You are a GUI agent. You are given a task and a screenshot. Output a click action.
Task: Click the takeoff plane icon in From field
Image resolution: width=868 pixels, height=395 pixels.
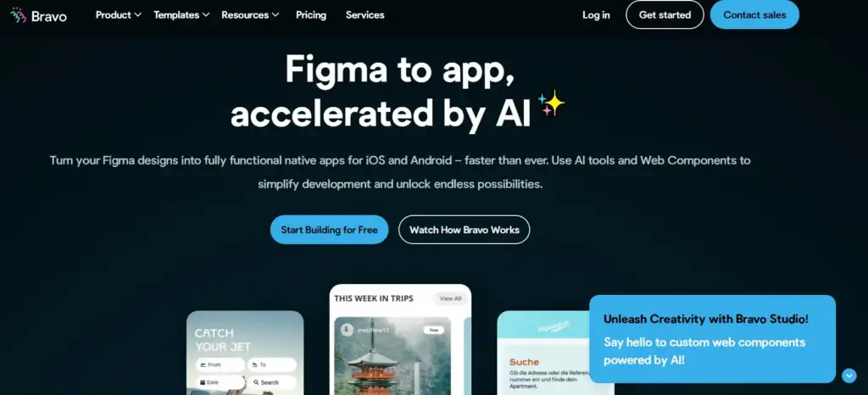coord(203,365)
